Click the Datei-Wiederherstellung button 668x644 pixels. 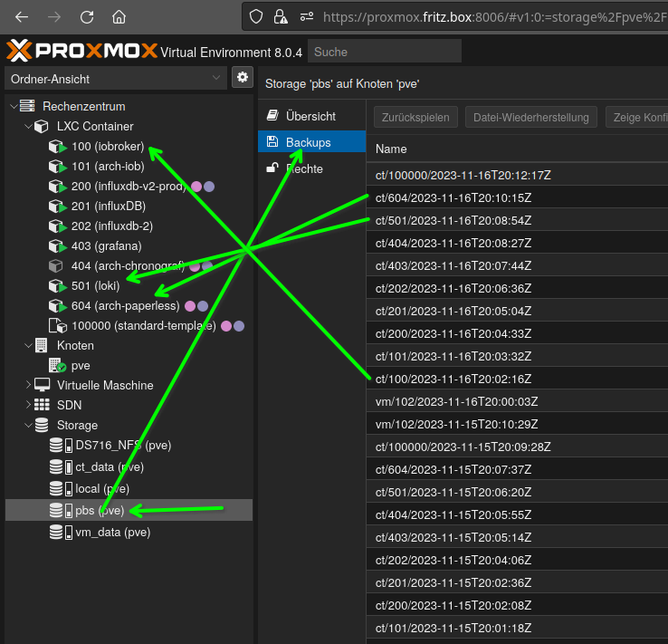click(x=530, y=117)
